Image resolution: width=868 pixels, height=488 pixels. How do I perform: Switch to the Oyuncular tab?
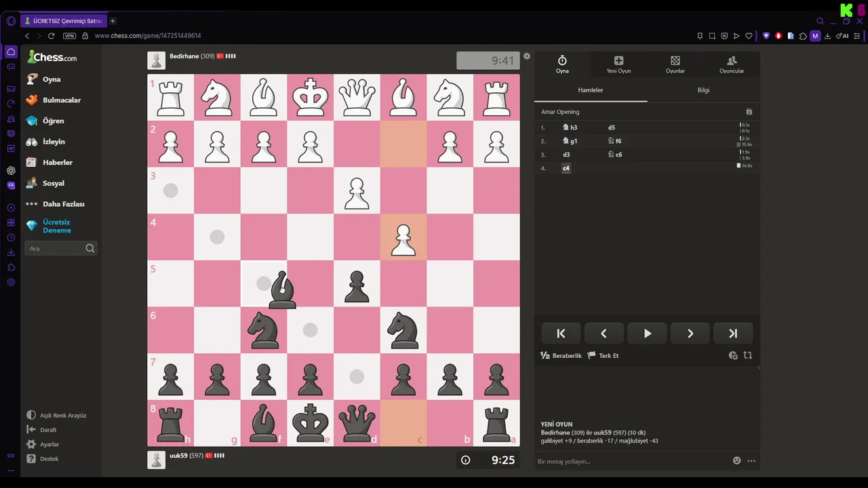click(x=732, y=65)
